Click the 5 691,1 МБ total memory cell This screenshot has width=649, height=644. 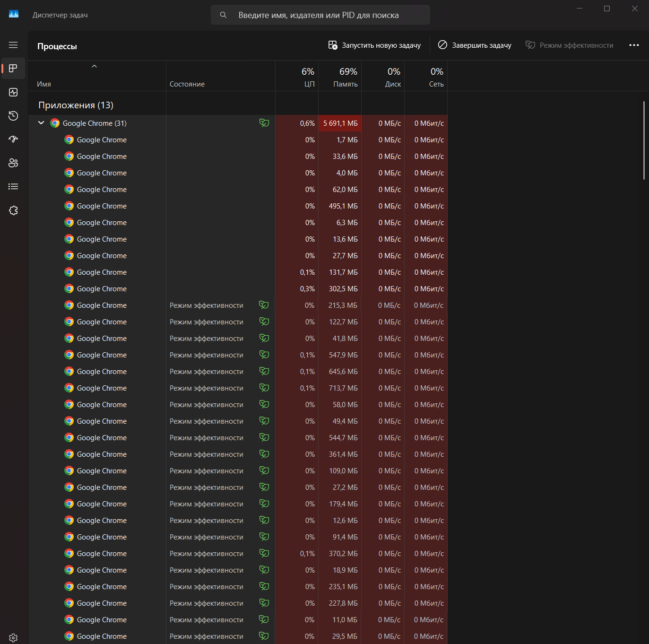(x=340, y=123)
